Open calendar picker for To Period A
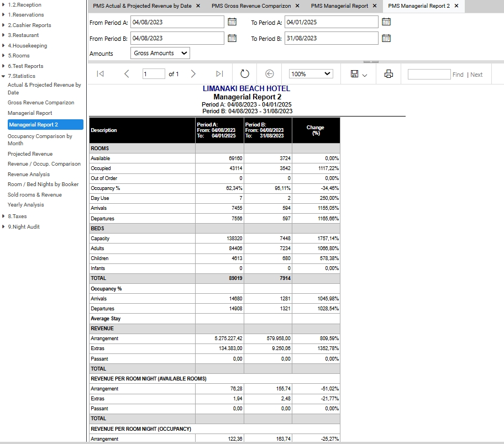The image size is (504, 444). (386, 22)
